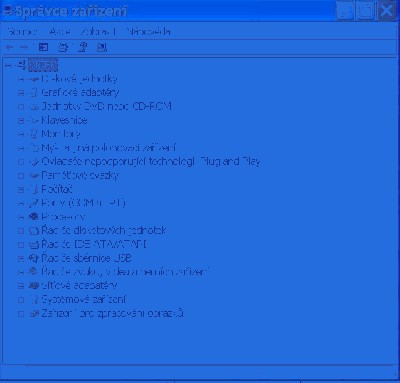Expand the Monitory node

pos(21,134)
